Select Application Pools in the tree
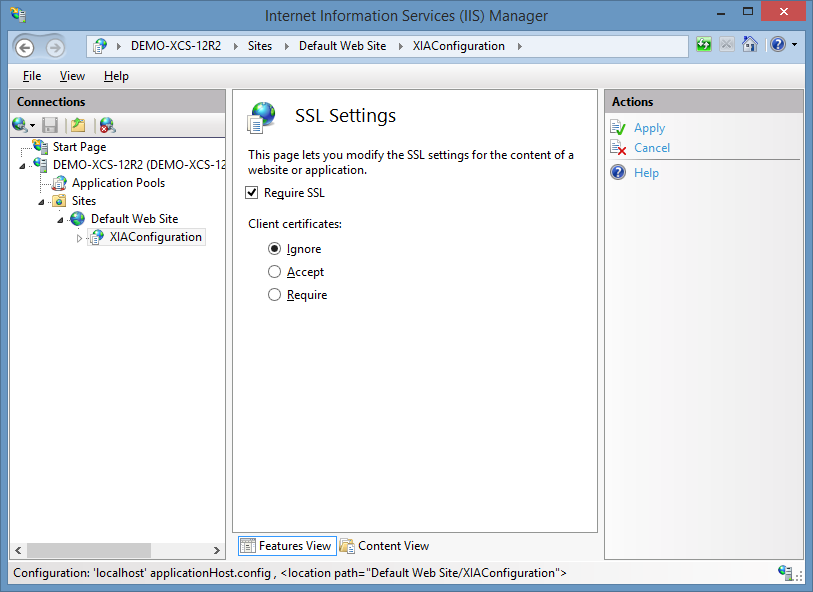 [118, 183]
